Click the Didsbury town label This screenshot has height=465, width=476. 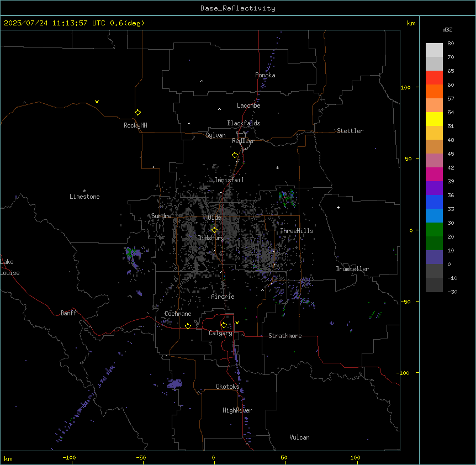tap(211, 238)
